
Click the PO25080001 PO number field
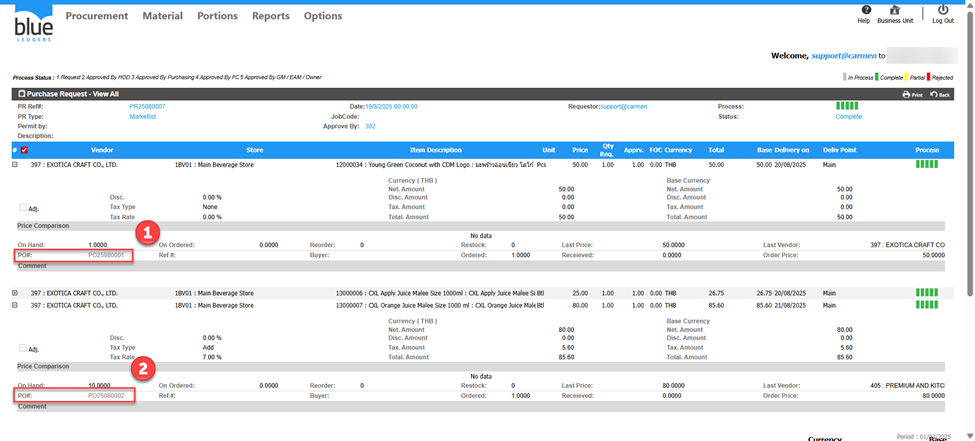point(106,255)
